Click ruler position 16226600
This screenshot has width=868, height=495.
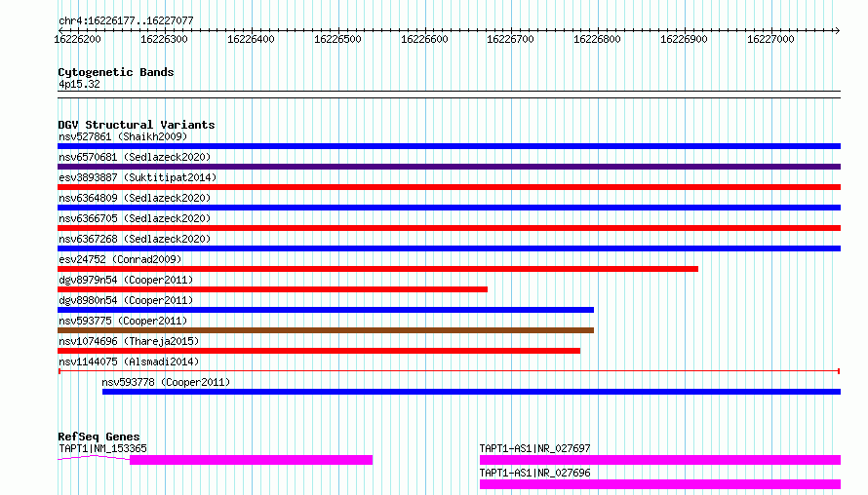(424, 39)
